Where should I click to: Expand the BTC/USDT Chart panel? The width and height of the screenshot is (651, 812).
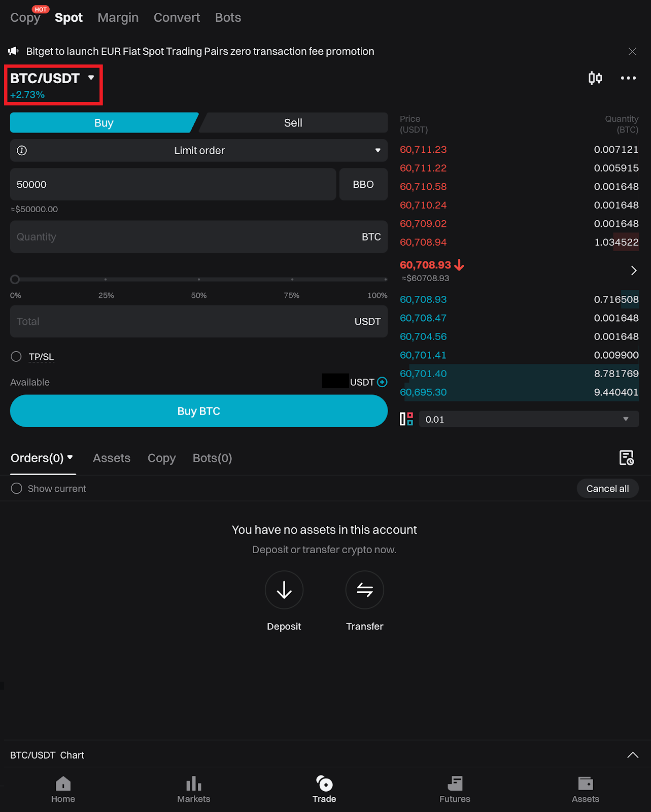pos(633,755)
